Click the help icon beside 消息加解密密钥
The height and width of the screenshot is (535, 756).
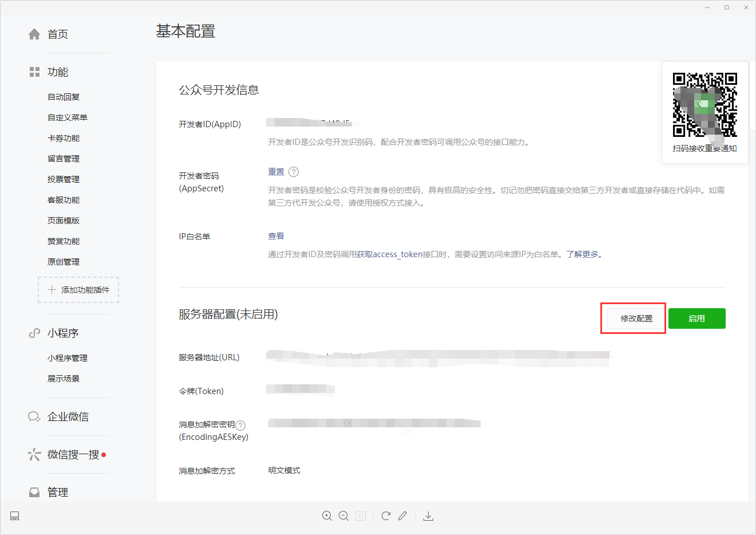(x=240, y=425)
